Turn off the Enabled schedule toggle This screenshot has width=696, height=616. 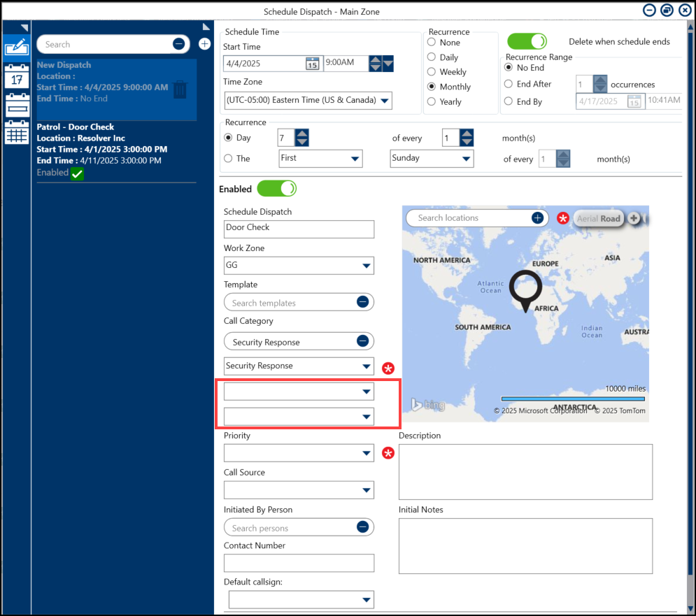277,189
